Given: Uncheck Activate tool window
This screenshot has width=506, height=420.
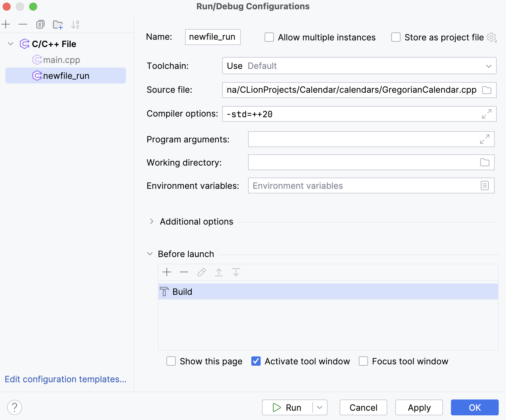Looking at the screenshot, I should point(256,361).
